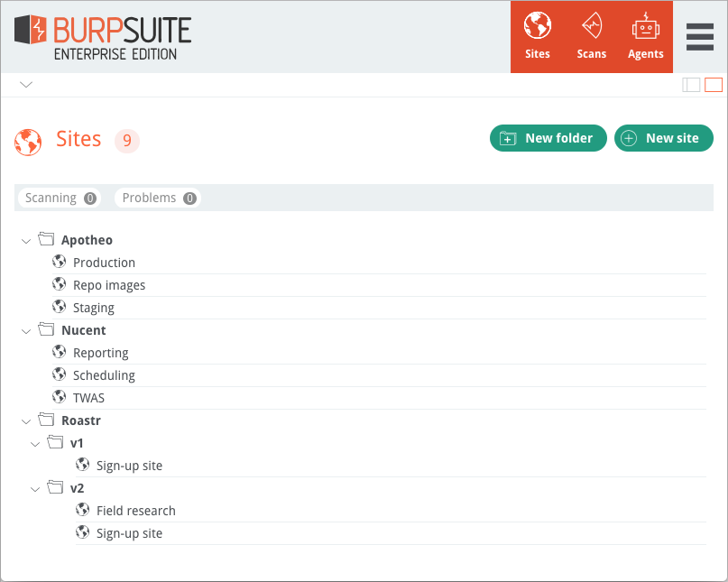
Task: Open the TWAS site
Action: tap(88, 398)
